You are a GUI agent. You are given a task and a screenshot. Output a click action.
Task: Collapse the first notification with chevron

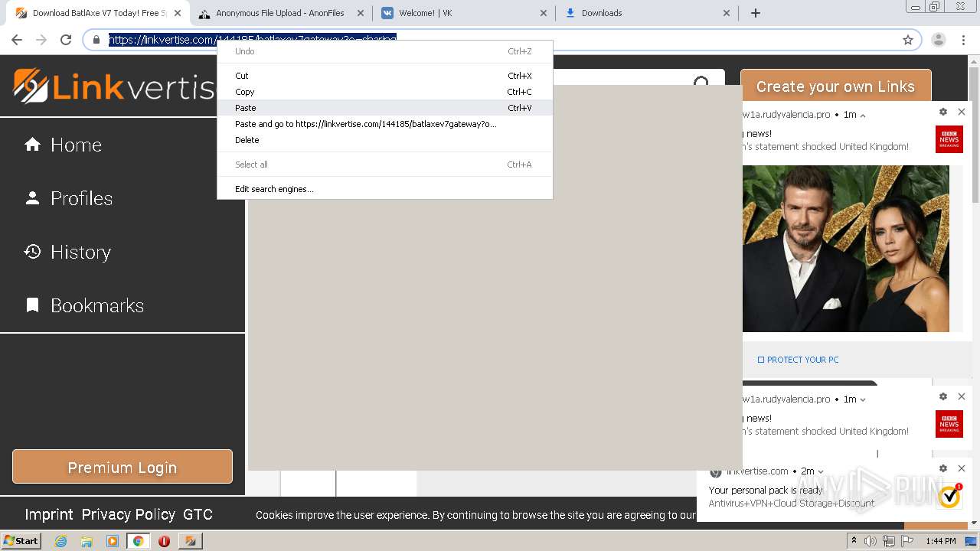(x=863, y=116)
